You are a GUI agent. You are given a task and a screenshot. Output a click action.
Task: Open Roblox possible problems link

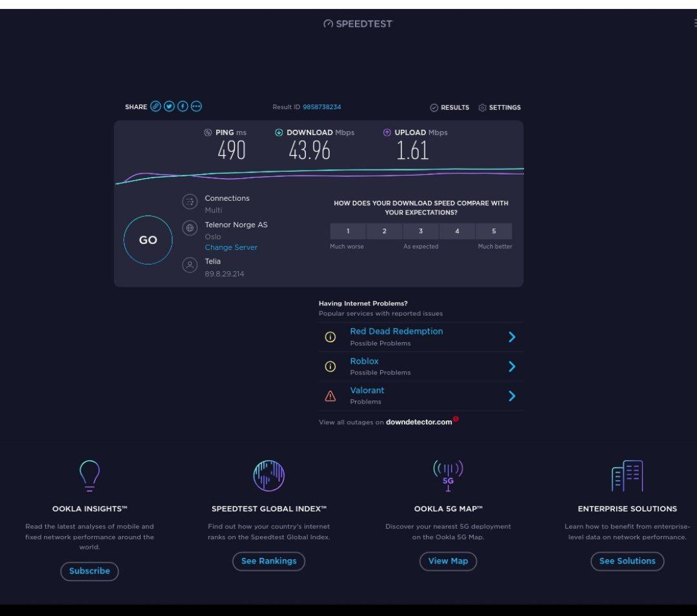(364, 361)
